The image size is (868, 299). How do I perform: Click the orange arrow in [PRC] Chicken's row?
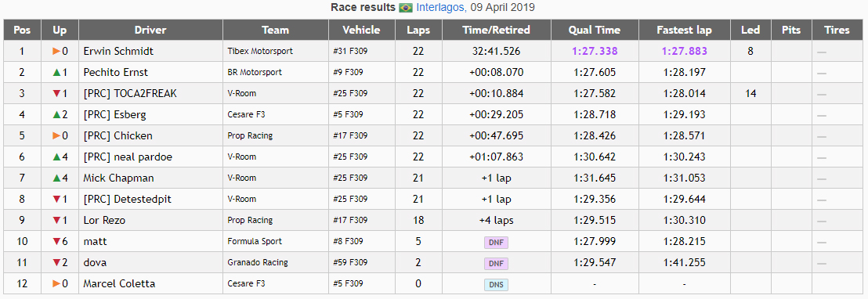[56, 136]
